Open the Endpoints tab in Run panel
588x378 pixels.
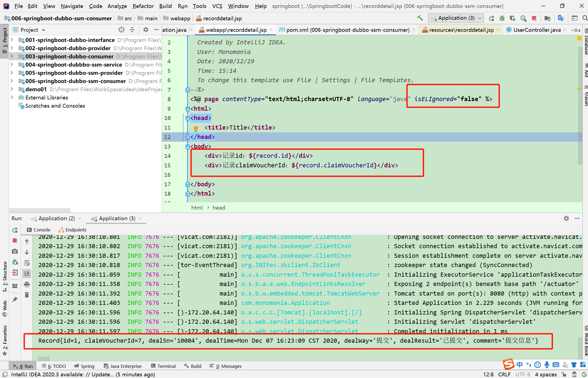pos(73,230)
